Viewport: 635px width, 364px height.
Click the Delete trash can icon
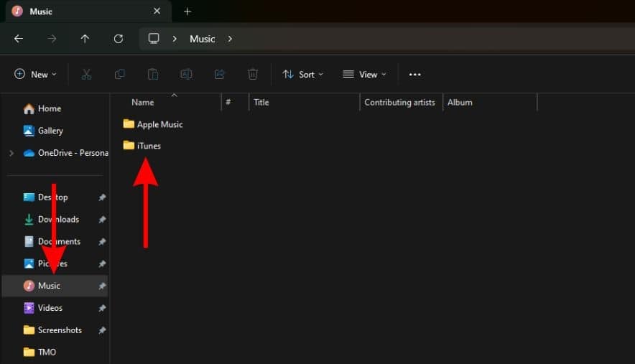pos(253,74)
